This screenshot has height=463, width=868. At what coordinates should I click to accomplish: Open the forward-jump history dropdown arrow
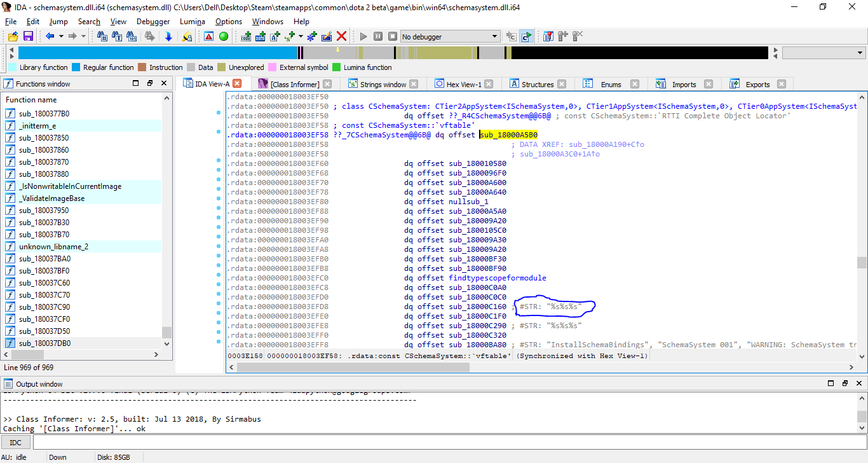(83, 36)
